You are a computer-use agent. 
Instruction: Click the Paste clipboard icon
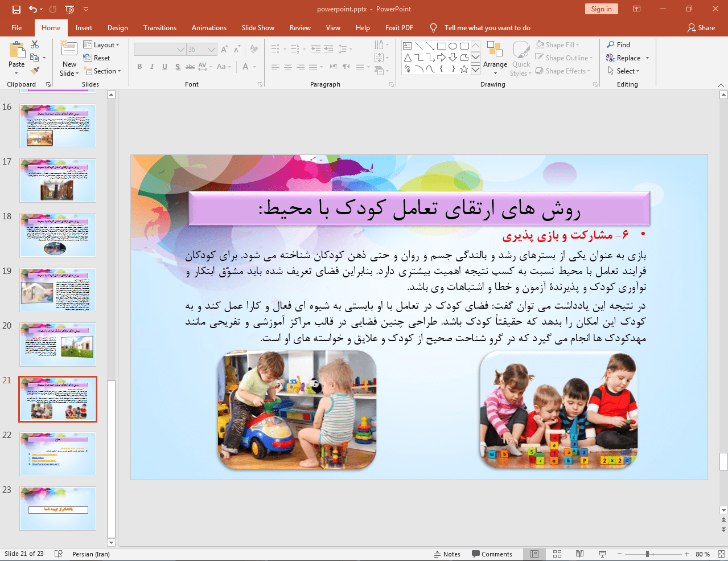coord(17,51)
